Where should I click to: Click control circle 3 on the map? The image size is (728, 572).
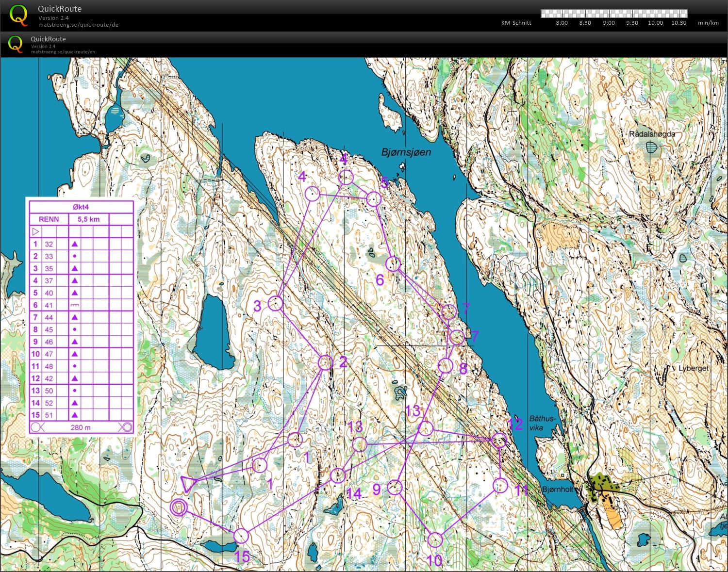point(275,304)
